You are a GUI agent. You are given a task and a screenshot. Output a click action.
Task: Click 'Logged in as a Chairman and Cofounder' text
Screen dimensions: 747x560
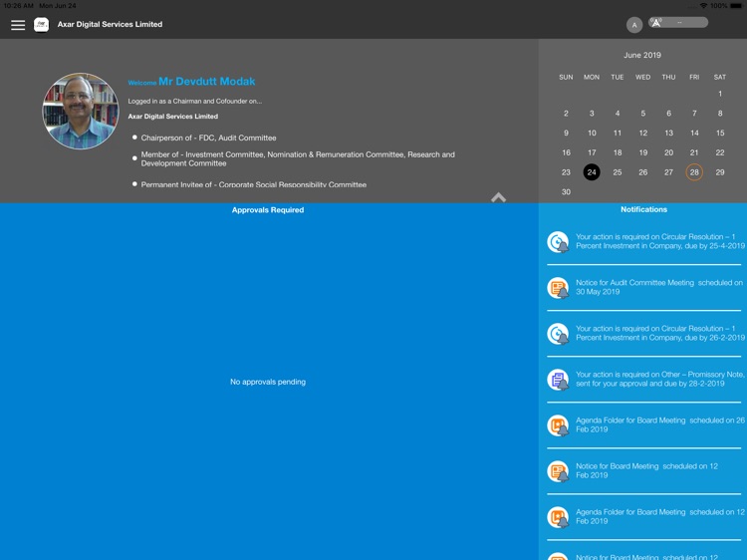point(195,101)
